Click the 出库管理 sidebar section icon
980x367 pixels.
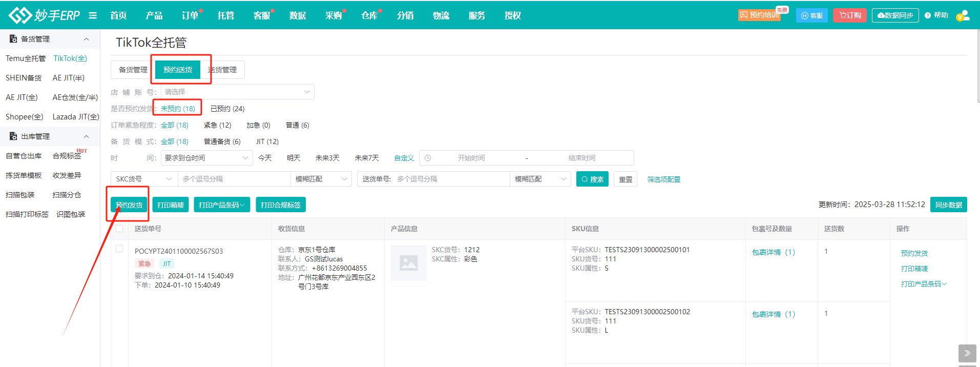click(13, 136)
